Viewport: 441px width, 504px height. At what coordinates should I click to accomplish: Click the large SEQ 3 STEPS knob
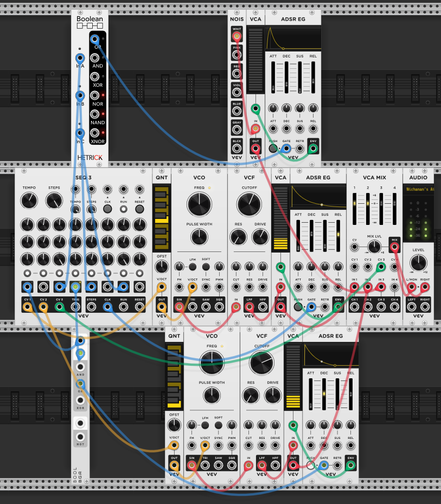54,201
